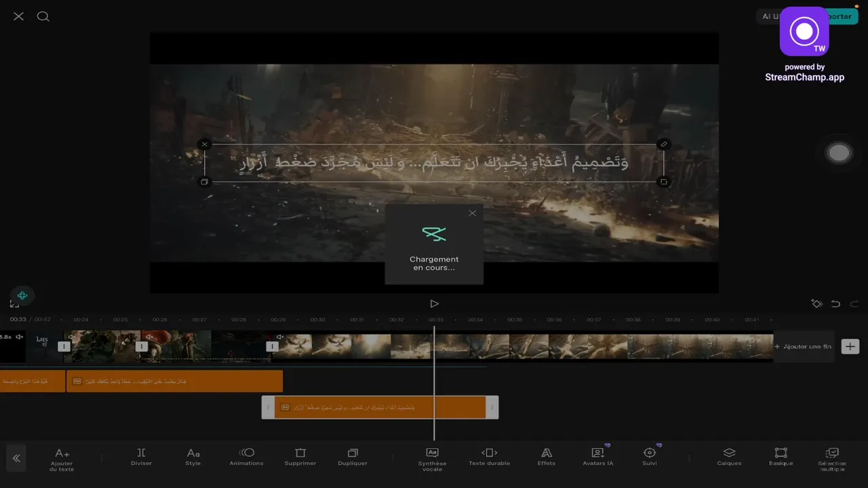Open the 'Style' text tool
This screenshot has height=488, width=868.
point(193,457)
